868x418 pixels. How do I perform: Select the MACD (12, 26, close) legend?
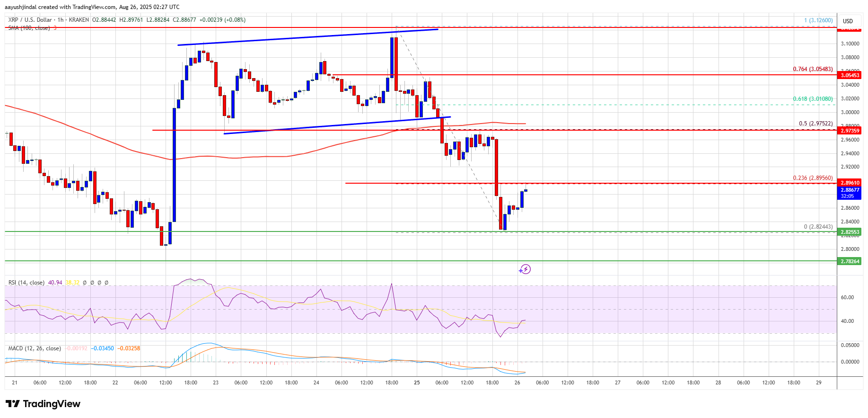click(35, 348)
